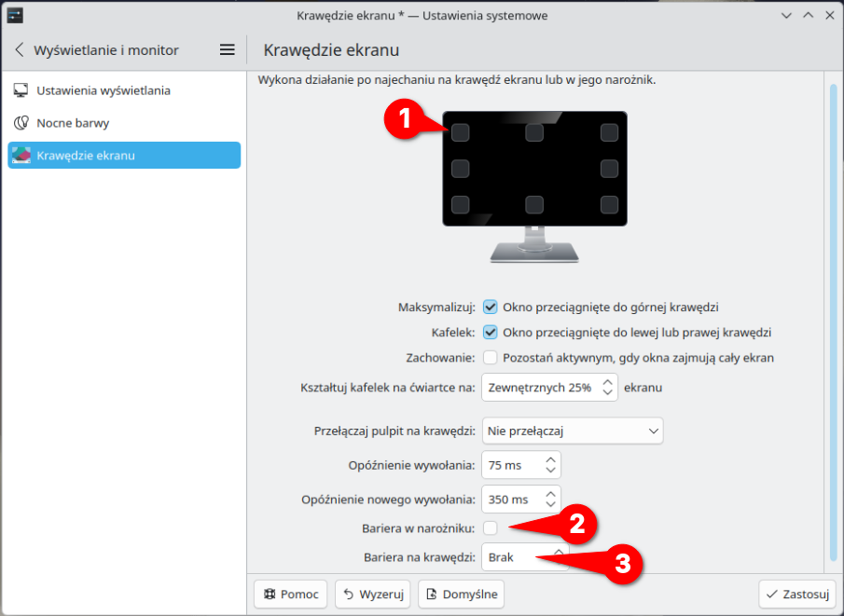Image resolution: width=844 pixels, height=616 pixels.
Task: Toggle the Bariera w narożniku checkbox
Action: coord(491,528)
